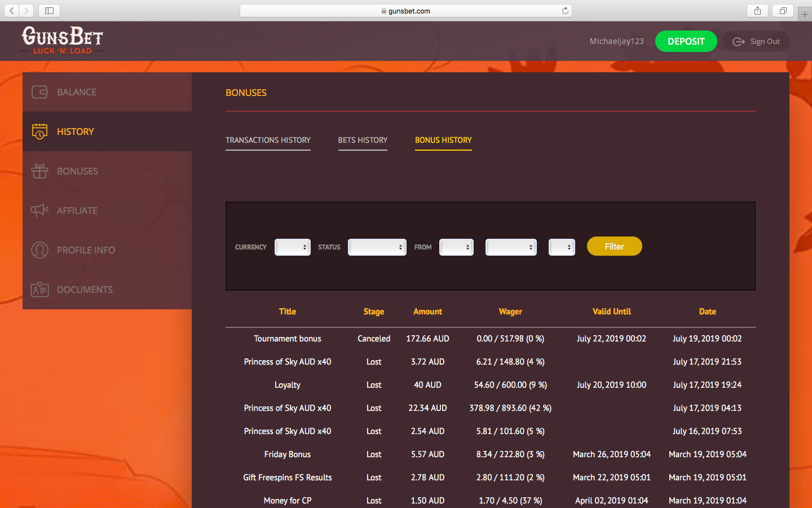Click the 378.98 / 893.60 wager cell

pyautogui.click(x=510, y=408)
